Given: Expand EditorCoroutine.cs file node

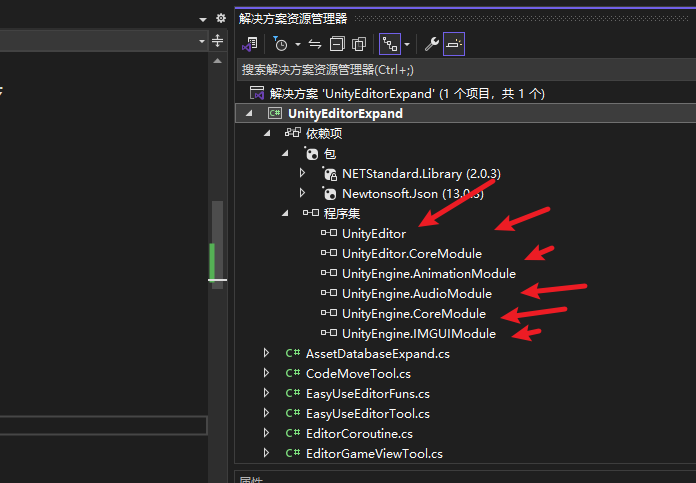Looking at the screenshot, I should click(266, 433).
